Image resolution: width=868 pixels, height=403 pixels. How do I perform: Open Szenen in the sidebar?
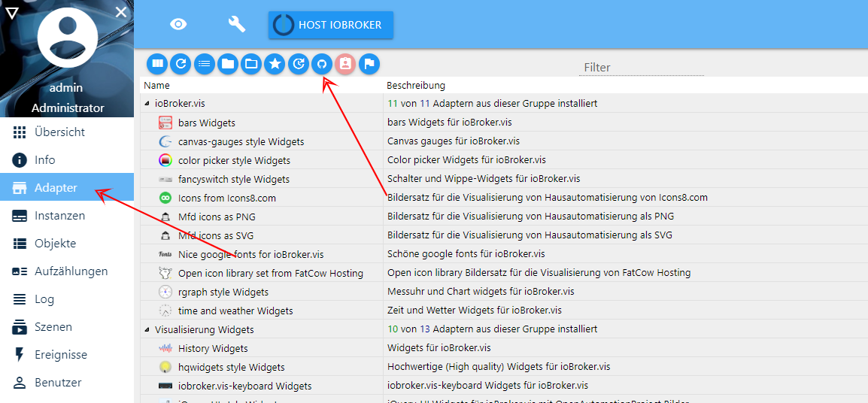click(x=66, y=326)
